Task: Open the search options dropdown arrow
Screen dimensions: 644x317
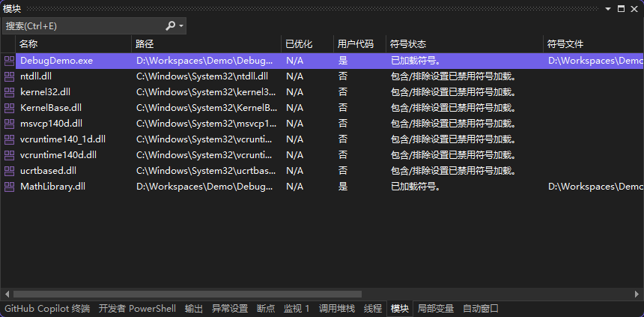Action: tap(181, 26)
